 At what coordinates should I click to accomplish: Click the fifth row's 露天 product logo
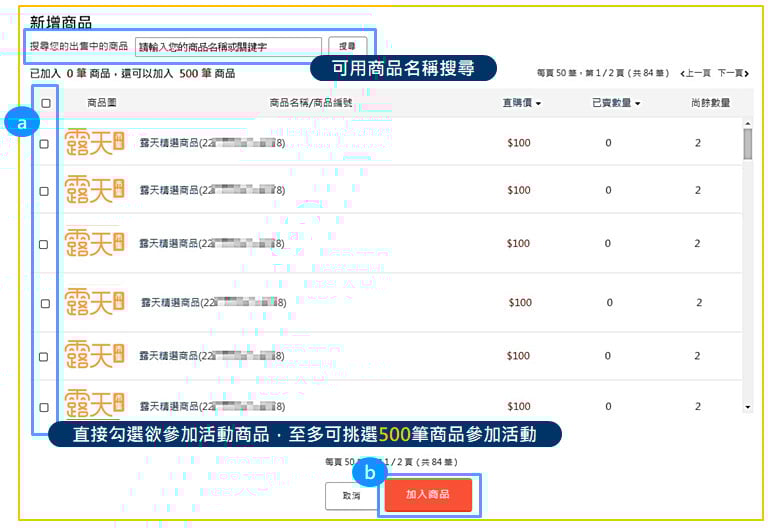point(95,355)
